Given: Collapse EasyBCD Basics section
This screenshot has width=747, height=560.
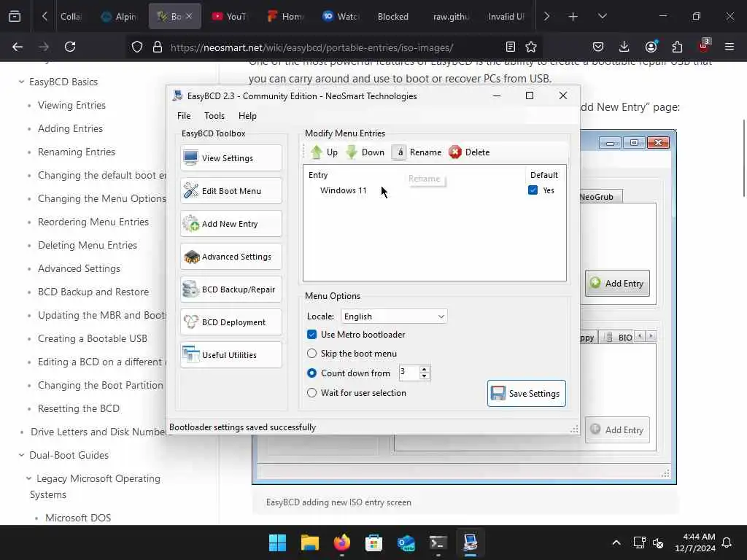Looking at the screenshot, I should (x=21, y=82).
